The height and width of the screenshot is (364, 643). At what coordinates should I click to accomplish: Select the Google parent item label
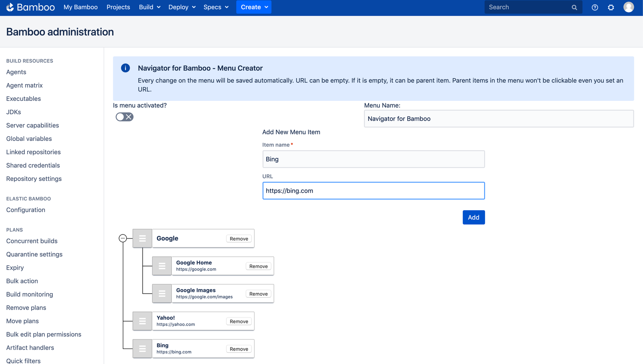point(167,238)
